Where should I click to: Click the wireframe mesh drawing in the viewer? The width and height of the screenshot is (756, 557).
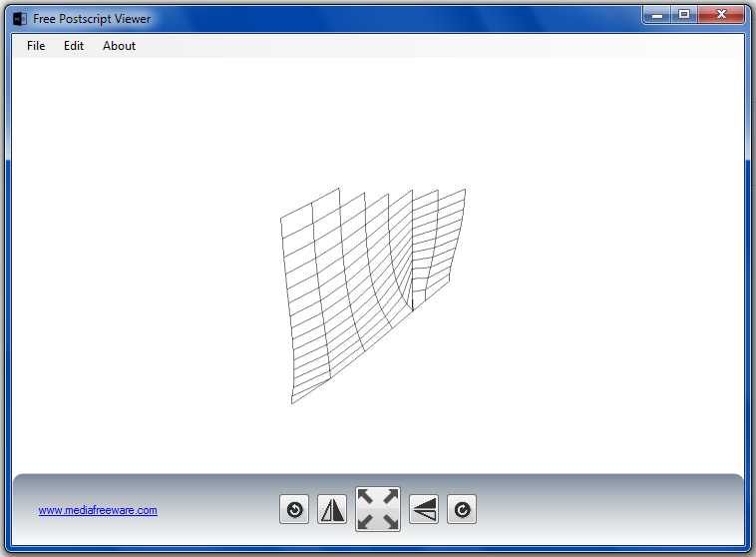(373, 295)
